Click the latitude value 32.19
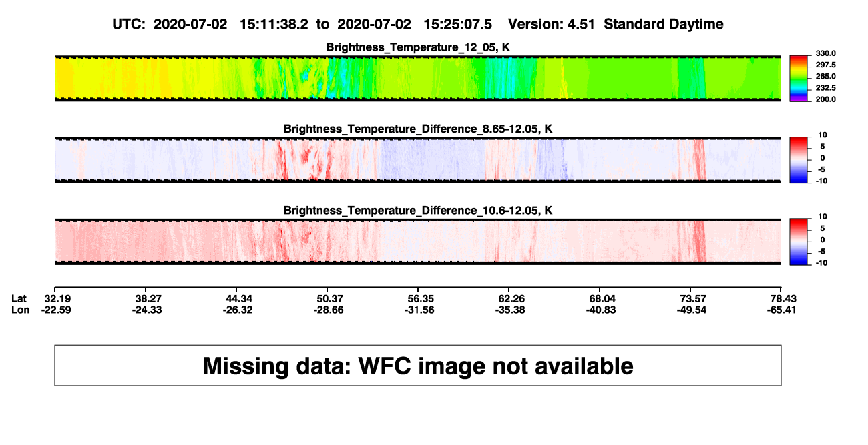 57,298
